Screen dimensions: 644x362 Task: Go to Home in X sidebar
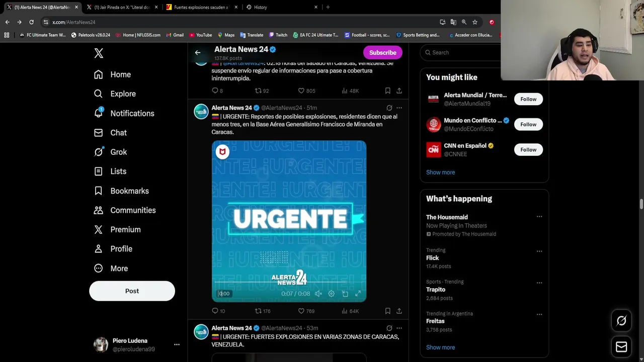click(113, 74)
